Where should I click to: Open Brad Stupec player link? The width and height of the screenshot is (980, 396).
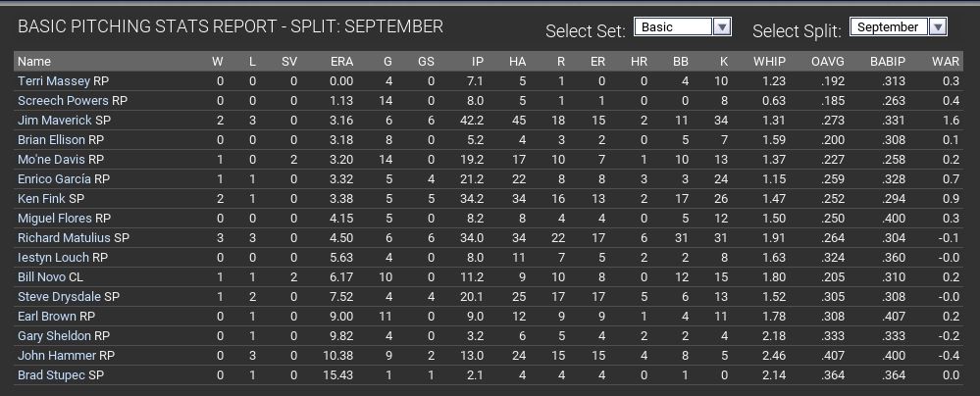(x=52, y=374)
